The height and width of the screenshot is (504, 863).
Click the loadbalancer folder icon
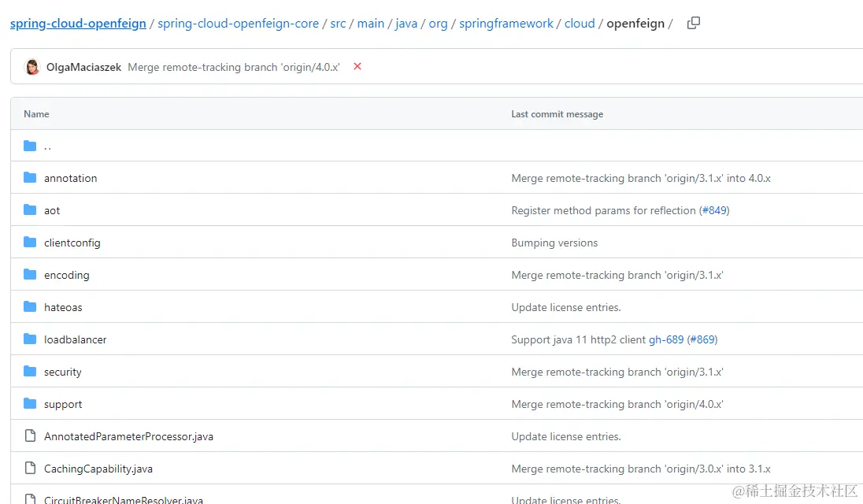[30, 339]
